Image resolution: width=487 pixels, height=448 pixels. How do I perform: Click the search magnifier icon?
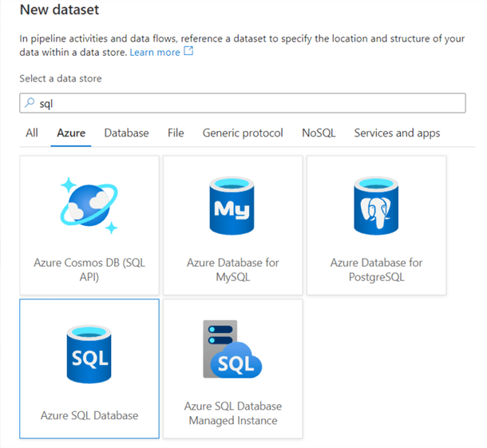click(30, 102)
